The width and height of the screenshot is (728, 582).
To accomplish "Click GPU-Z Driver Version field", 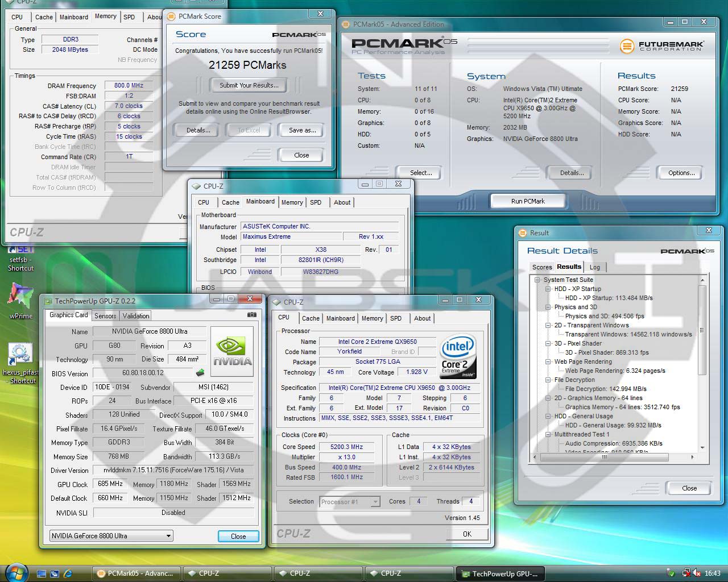I will [x=173, y=470].
